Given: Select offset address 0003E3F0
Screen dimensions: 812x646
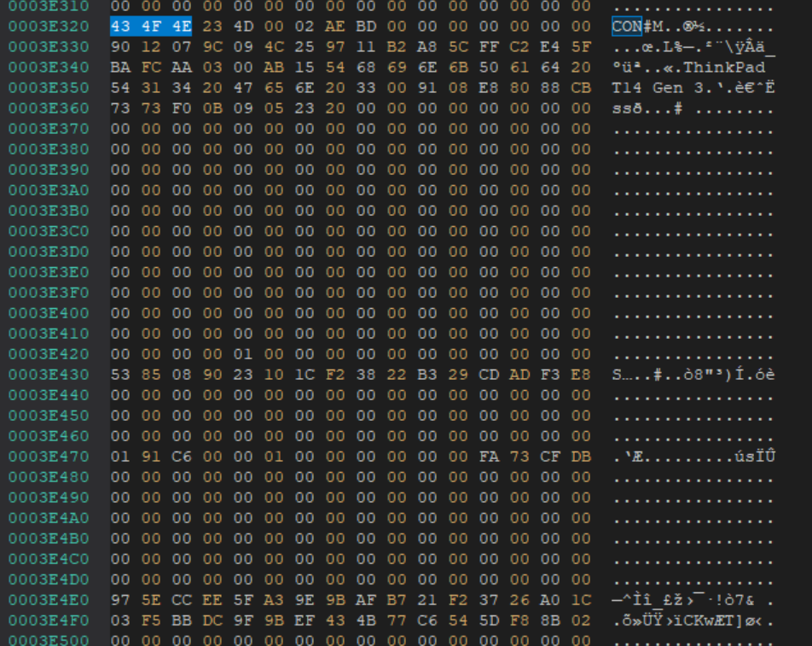Looking at the screenshot, I should tap(49, 293).
